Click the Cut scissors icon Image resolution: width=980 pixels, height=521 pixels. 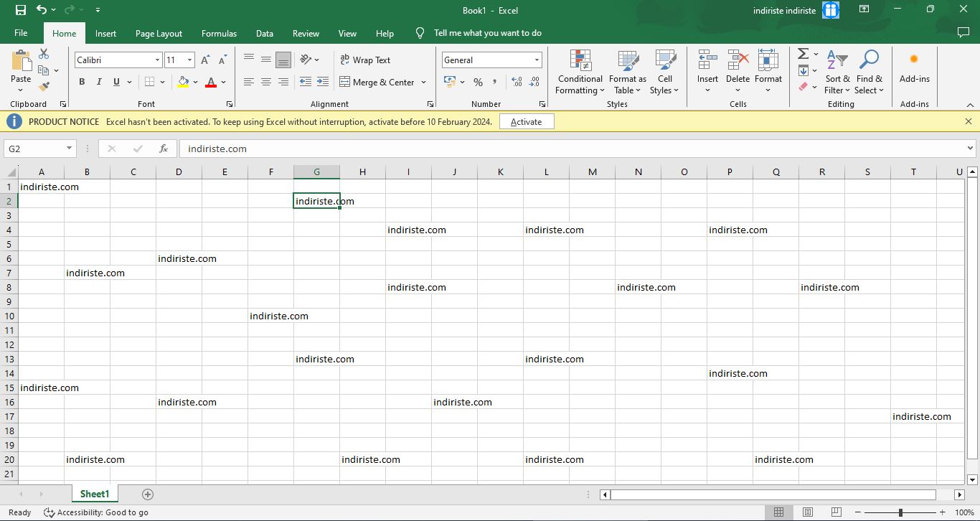pos(44,54)
